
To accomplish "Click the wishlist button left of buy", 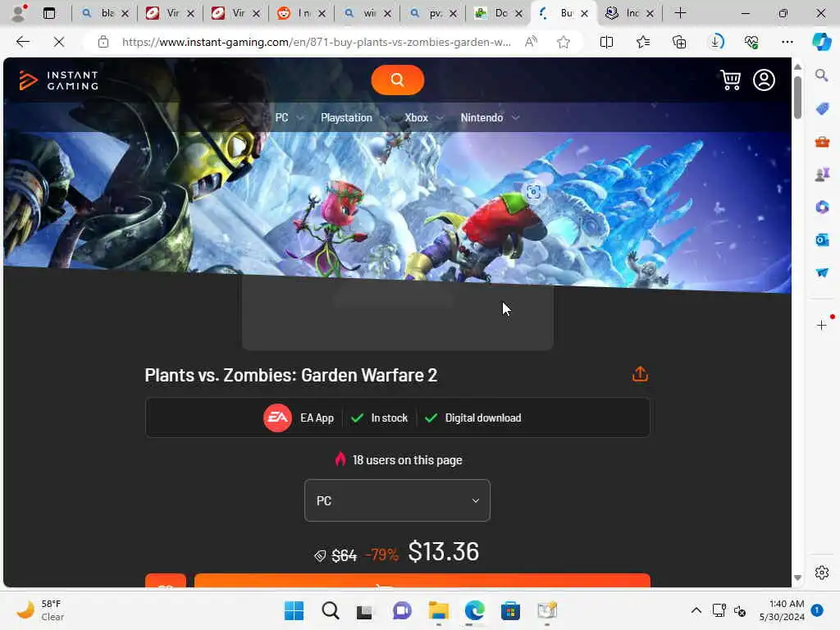I will tap(166, 581).
